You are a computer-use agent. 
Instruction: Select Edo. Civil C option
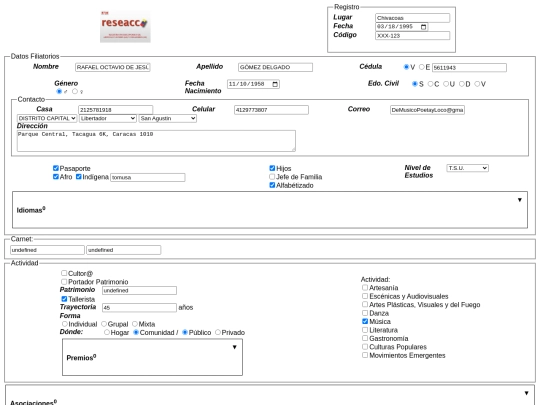click(430, 84)
